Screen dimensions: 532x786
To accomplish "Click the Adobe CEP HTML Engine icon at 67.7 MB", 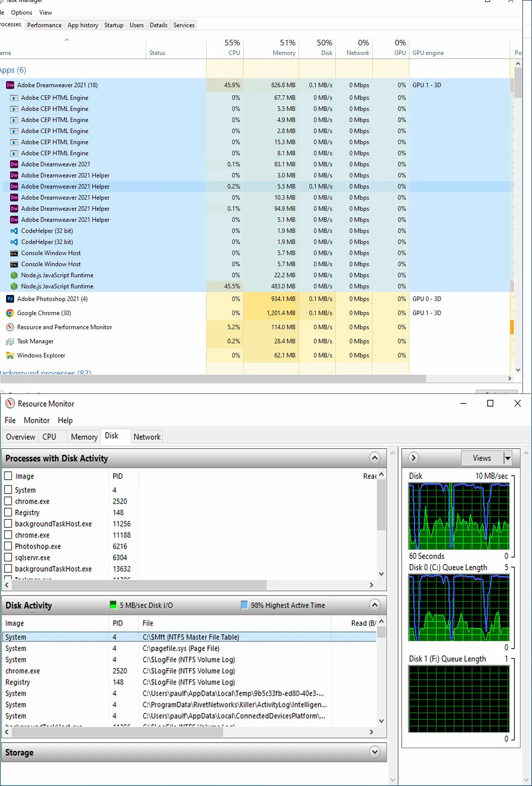I will (x=14, y=98).
